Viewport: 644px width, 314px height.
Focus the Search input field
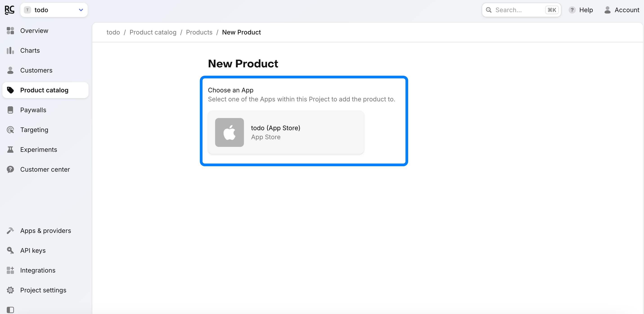519,10
